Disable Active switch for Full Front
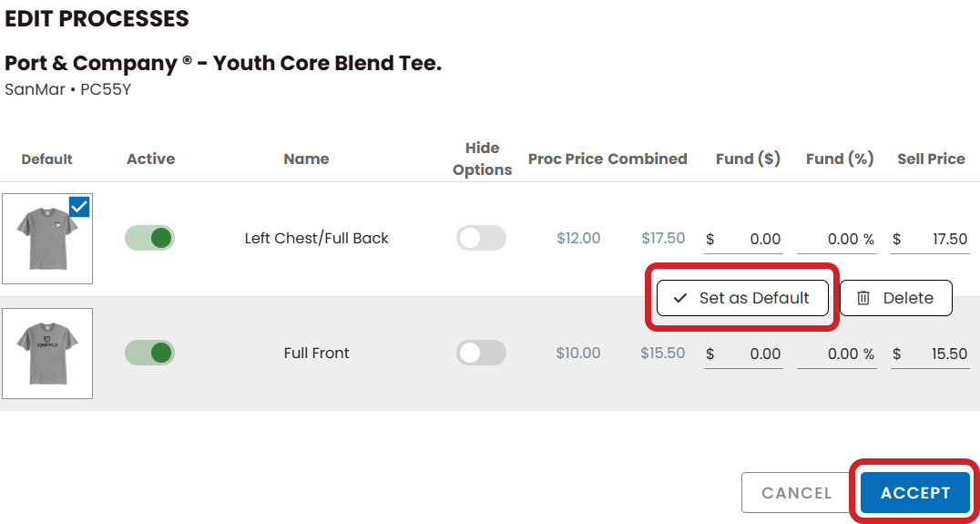The height and width of the screenshot is (524, 980). click(x=149, y=353)
